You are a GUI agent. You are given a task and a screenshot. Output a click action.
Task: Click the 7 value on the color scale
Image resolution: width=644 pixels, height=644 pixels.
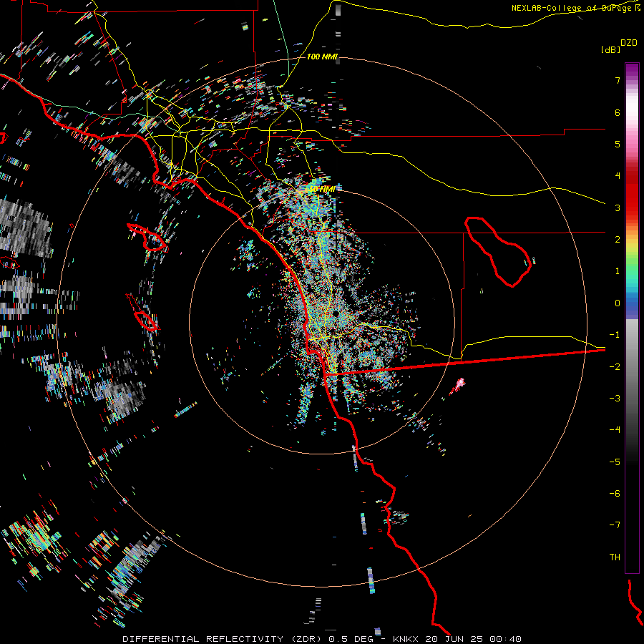(x=618, y=80)
